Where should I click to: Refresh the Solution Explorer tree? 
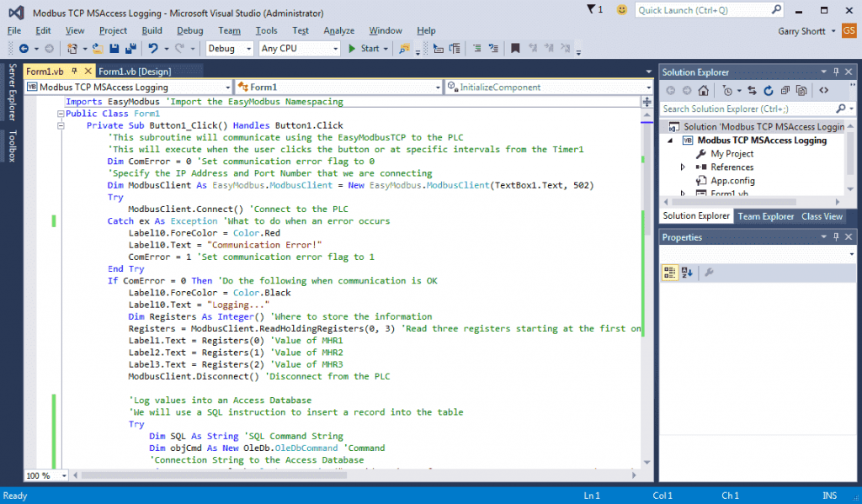point(769,90)
